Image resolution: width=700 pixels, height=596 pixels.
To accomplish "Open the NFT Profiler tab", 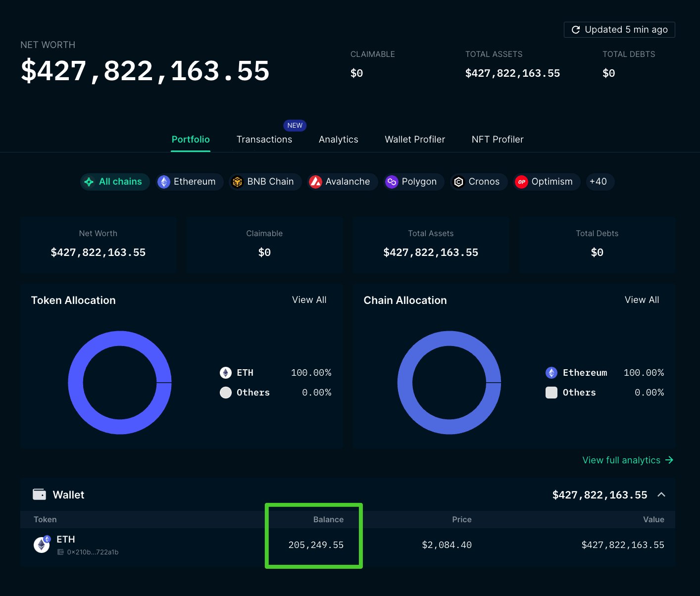I will coord(497,140).
